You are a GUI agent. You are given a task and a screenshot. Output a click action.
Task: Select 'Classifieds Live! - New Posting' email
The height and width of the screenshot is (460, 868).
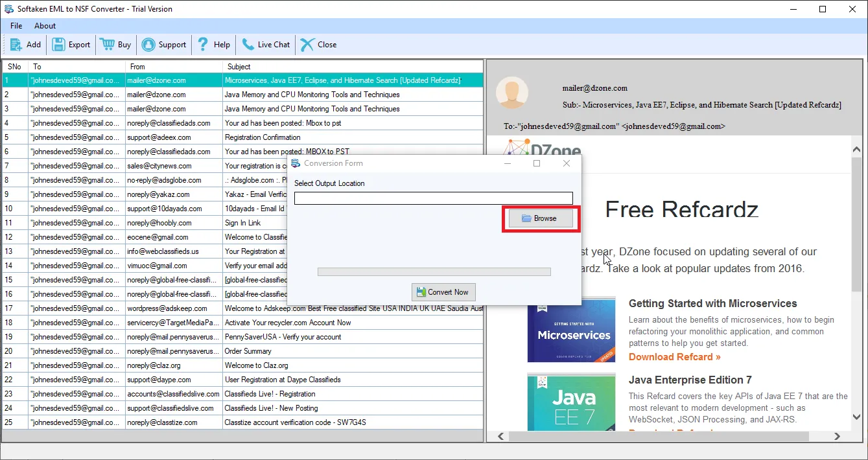coord(242,408)
